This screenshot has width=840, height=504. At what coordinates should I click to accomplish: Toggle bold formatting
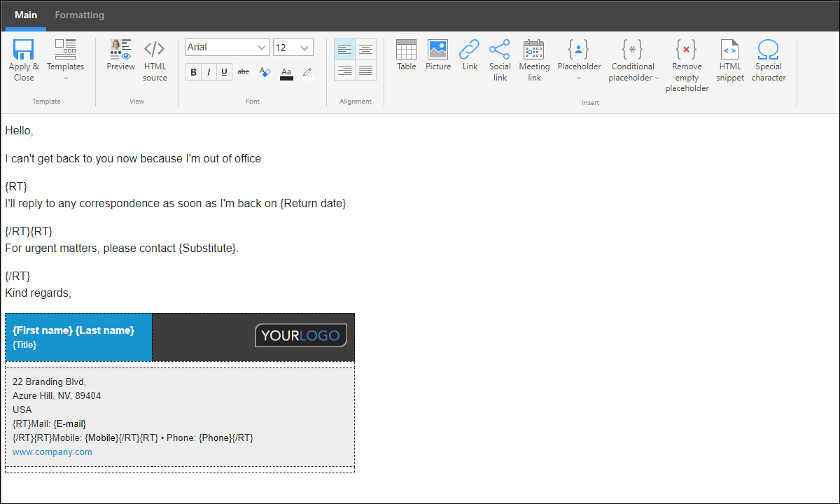pos(193,71)
